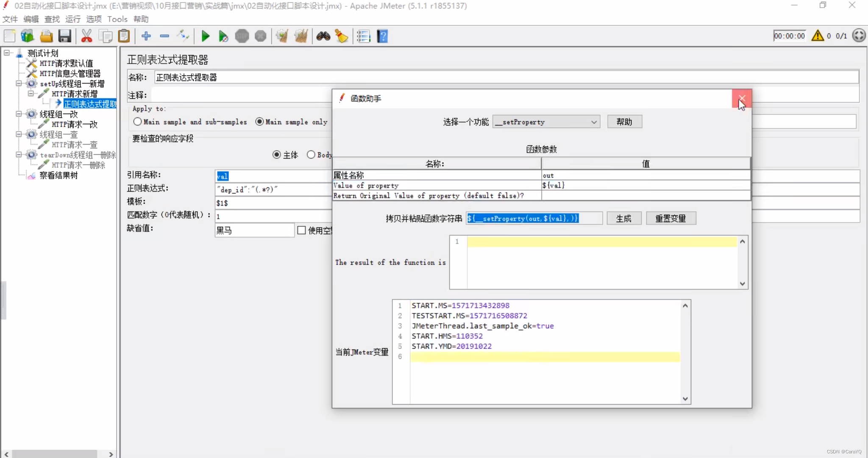Click the 缺省值 input containing 黑马
This screenshot has width=868, height=458.
(254, 230)
